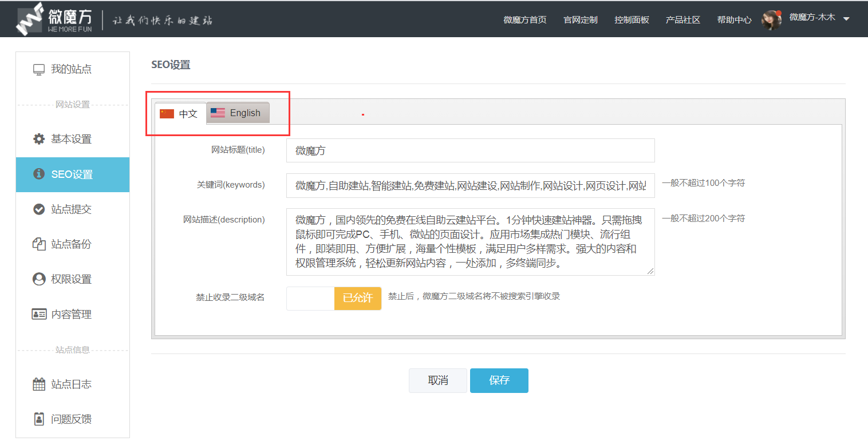
Task: Open 站点备份 in the sidebar
Action: click(73, 244)
